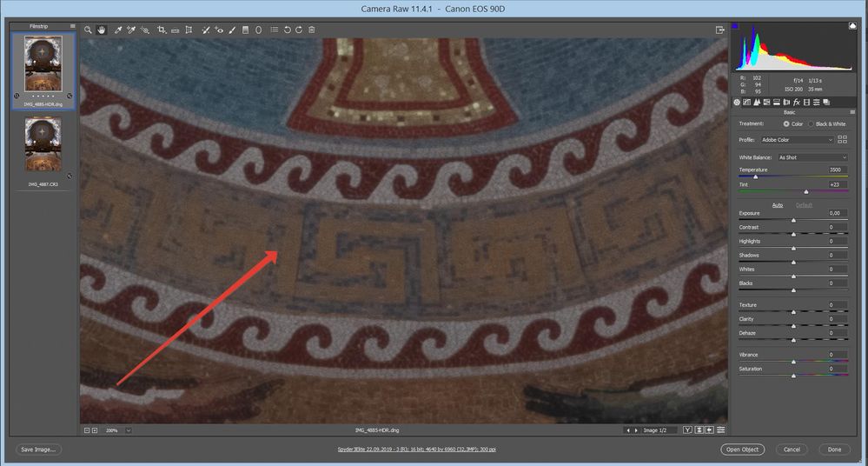
Task: Click the Done button
Action: [834, 449]
